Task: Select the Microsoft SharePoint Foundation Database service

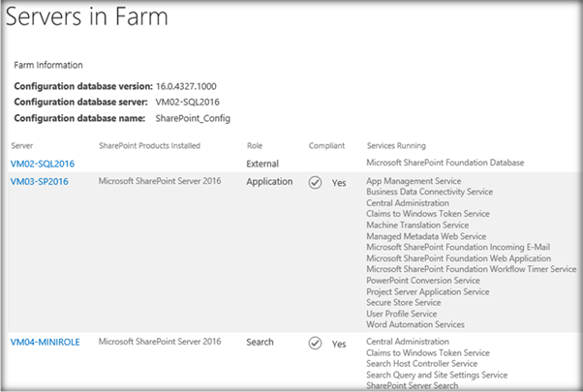Action: (445, 163)
